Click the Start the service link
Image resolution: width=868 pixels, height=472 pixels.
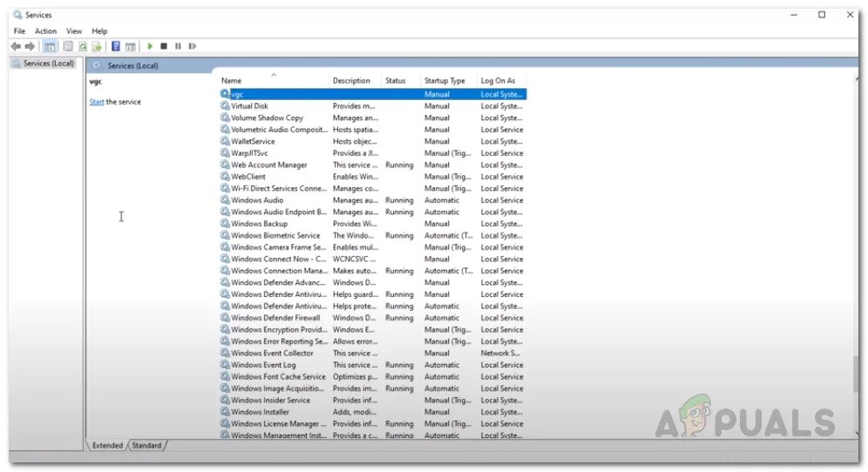[97, 102]
